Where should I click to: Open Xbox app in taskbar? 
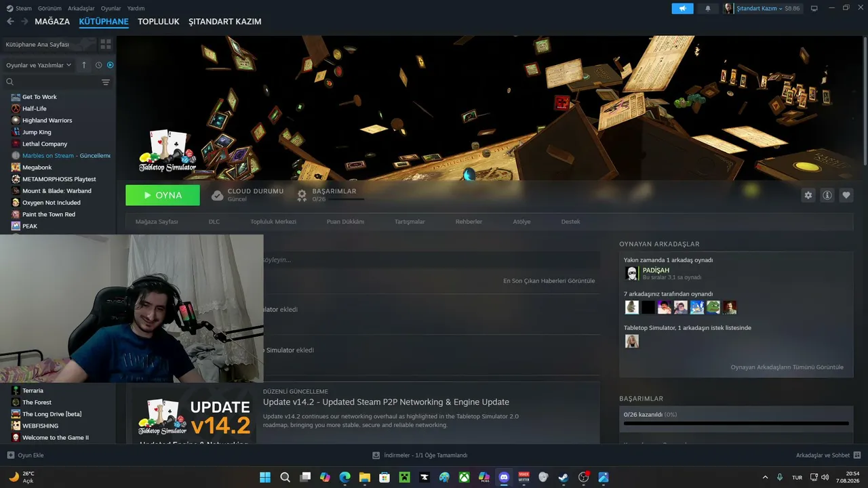click(464, 477)
